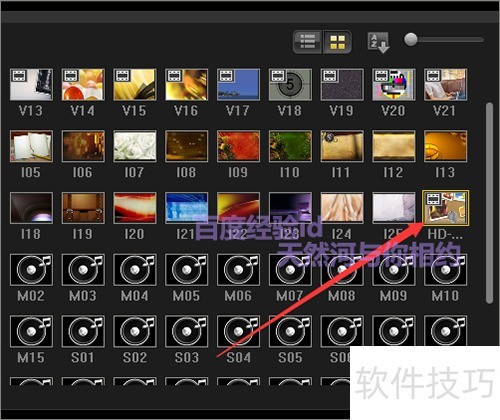Image resolution: width=500 pixels, height=420 pixels.
Task: Select image I08
Action: 186,146
